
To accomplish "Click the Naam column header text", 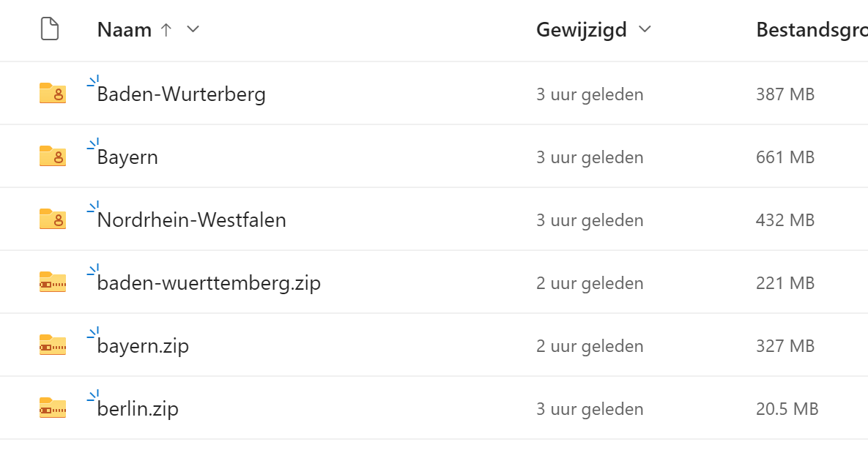I will (124, 30).
